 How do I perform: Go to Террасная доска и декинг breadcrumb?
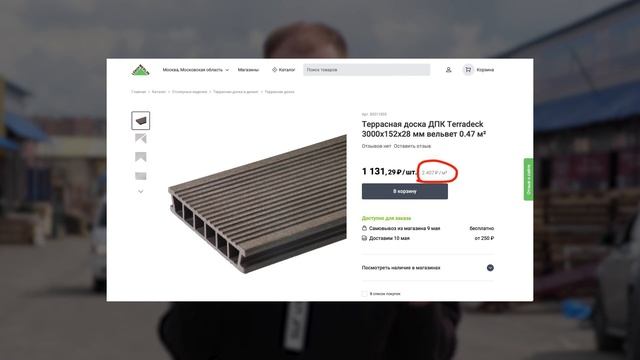point(236,92)
